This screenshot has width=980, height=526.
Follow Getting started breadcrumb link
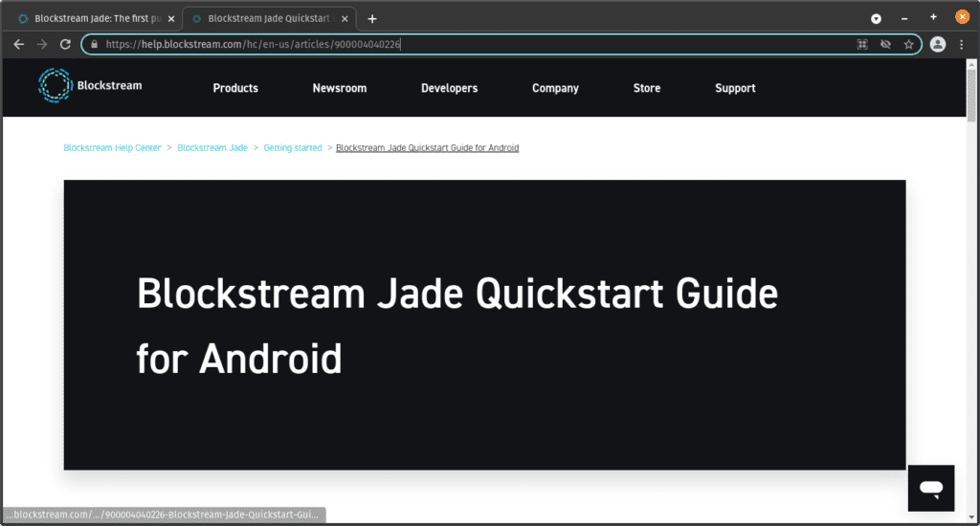293,148
